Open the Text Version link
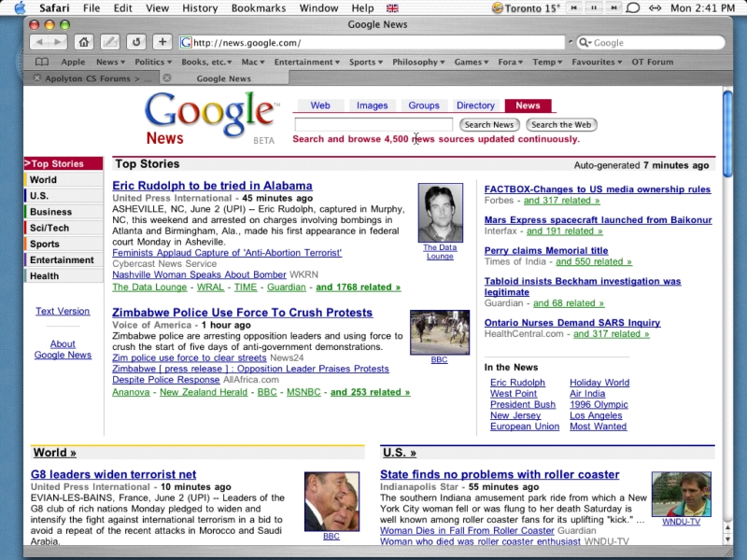The height and width of the screenshot is (560, 747). pos(63,311)
